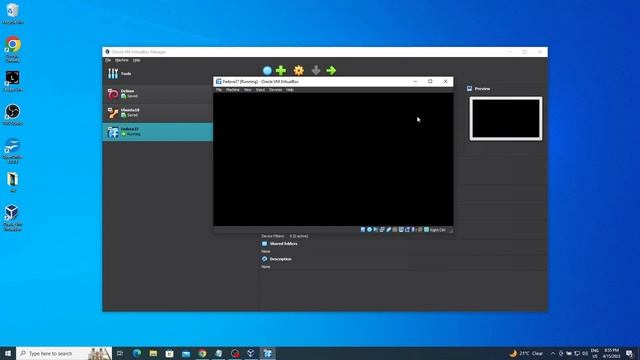
Task: Click the New machine toolbar icon in VirtualBox Manager
Action: [x=267, y=71]
